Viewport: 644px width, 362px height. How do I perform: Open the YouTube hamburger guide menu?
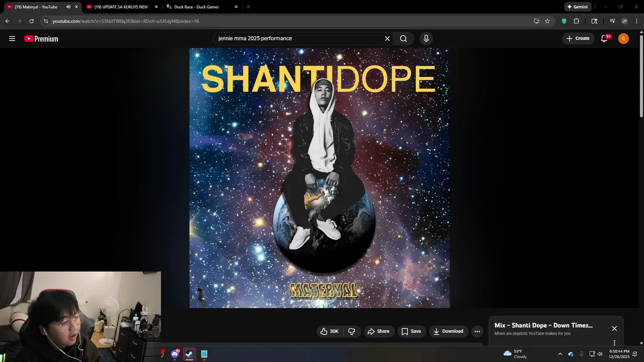(x=12, y=39)
